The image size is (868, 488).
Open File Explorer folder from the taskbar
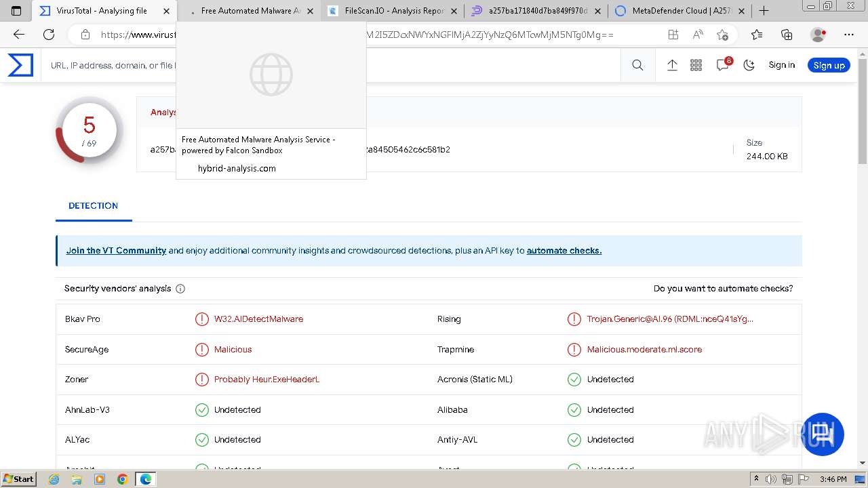pyautogui.click(x=77, y=479)
